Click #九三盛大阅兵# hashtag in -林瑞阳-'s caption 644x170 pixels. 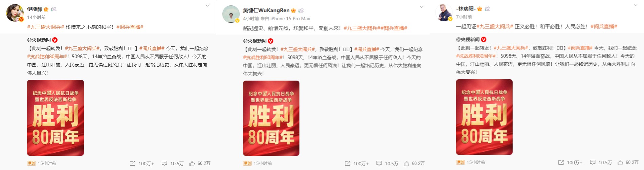495,26
